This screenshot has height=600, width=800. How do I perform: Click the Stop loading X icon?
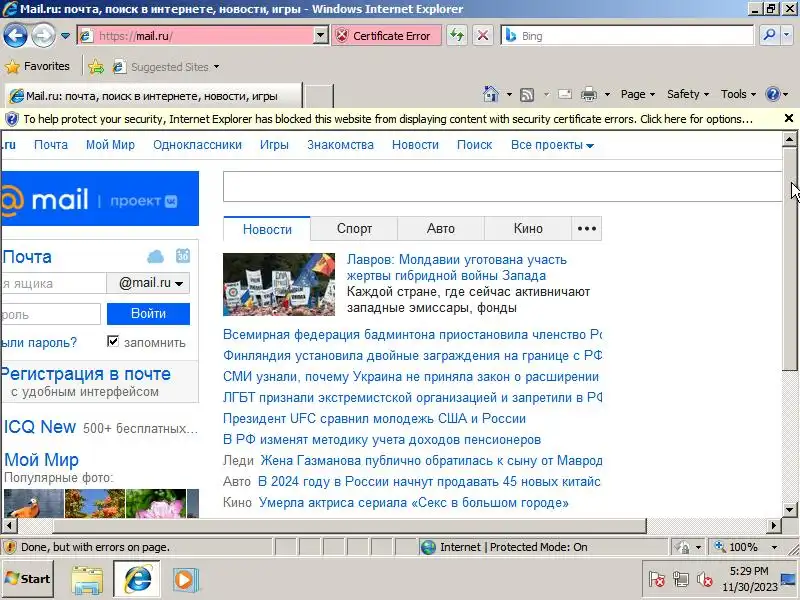pyautogui.click(x=482, y=36)
